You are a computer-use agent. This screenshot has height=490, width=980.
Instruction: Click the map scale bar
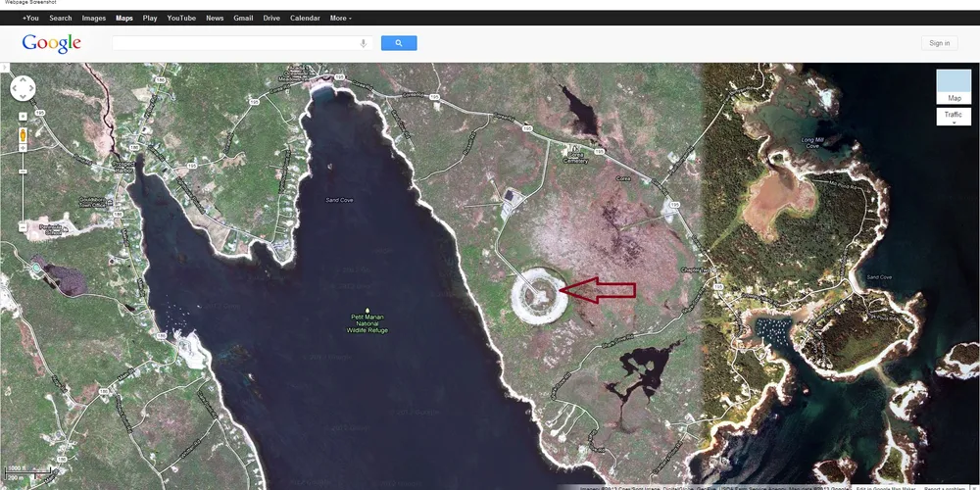(26, 471)
